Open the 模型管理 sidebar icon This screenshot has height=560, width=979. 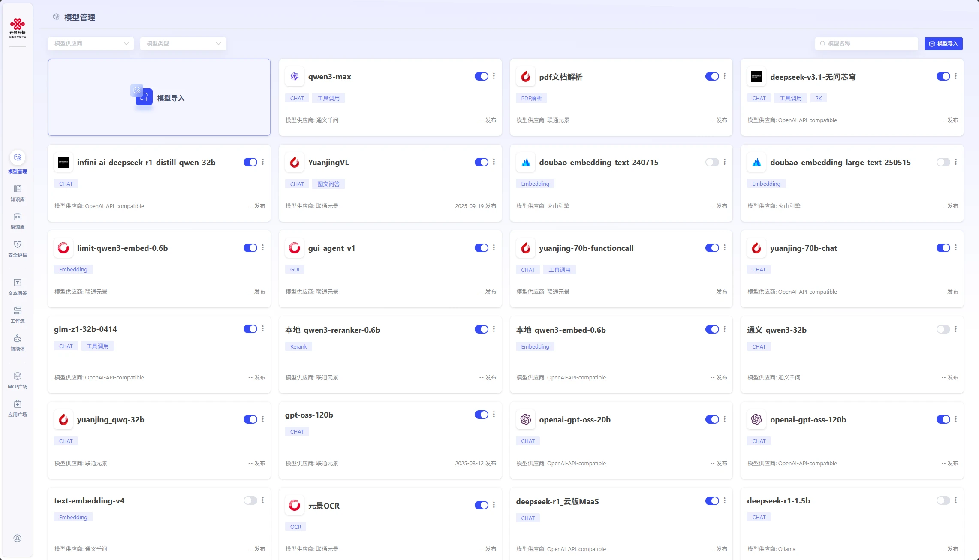(18, 157)
